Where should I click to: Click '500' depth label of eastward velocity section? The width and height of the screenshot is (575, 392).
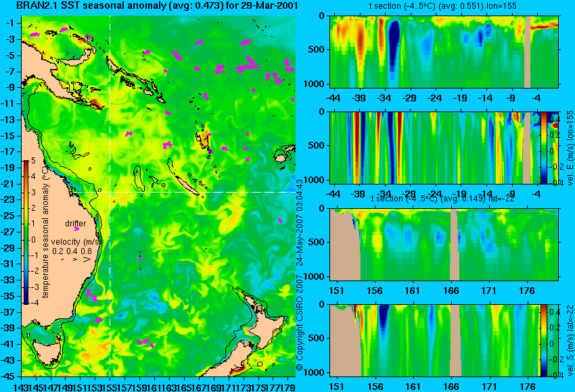tap(317, 145)
